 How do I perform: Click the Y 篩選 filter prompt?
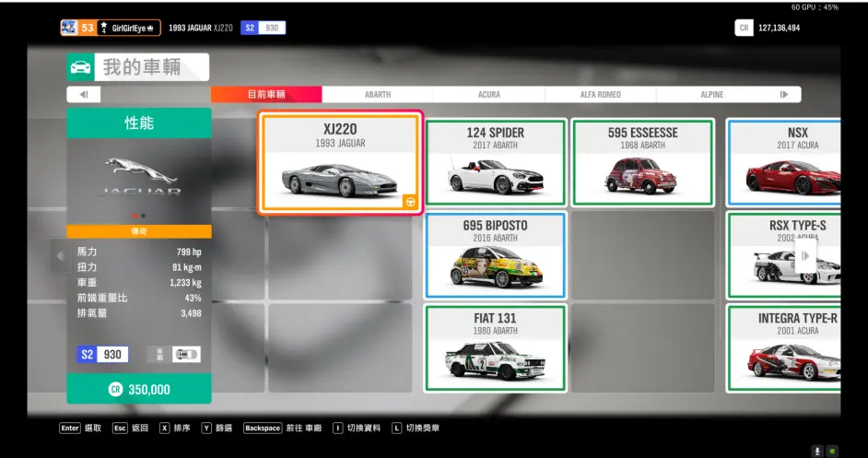(x=217, y=429)
